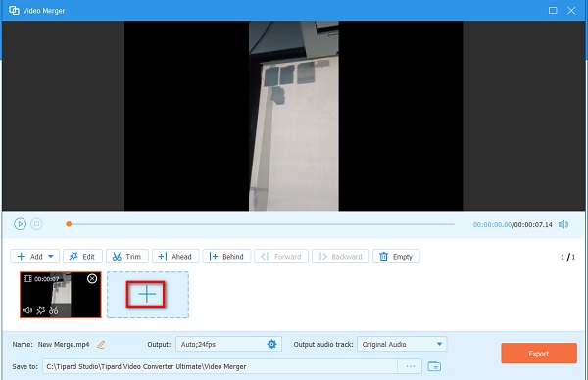Select the Trim scissors tool

tap(127, 257)
